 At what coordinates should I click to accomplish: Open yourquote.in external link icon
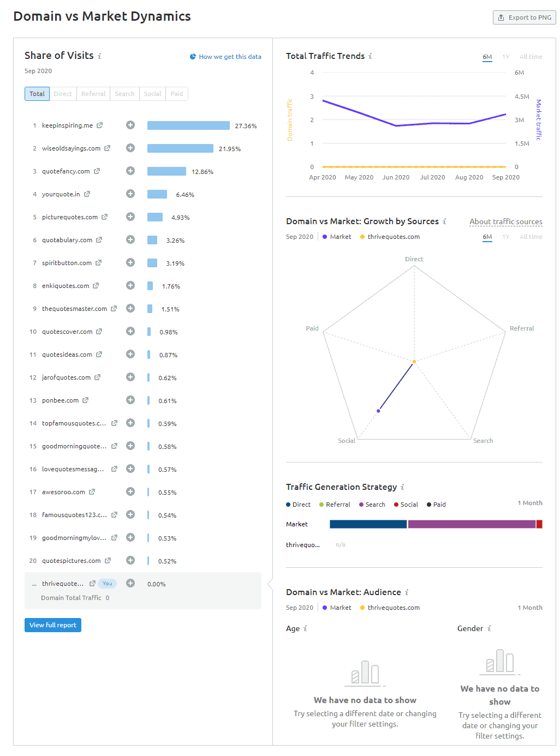pos(87,194)
